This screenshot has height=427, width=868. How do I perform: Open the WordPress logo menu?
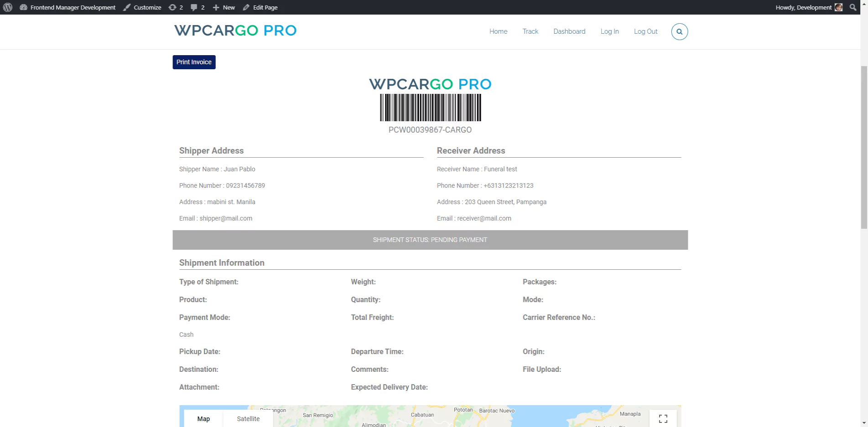[8, 7]
